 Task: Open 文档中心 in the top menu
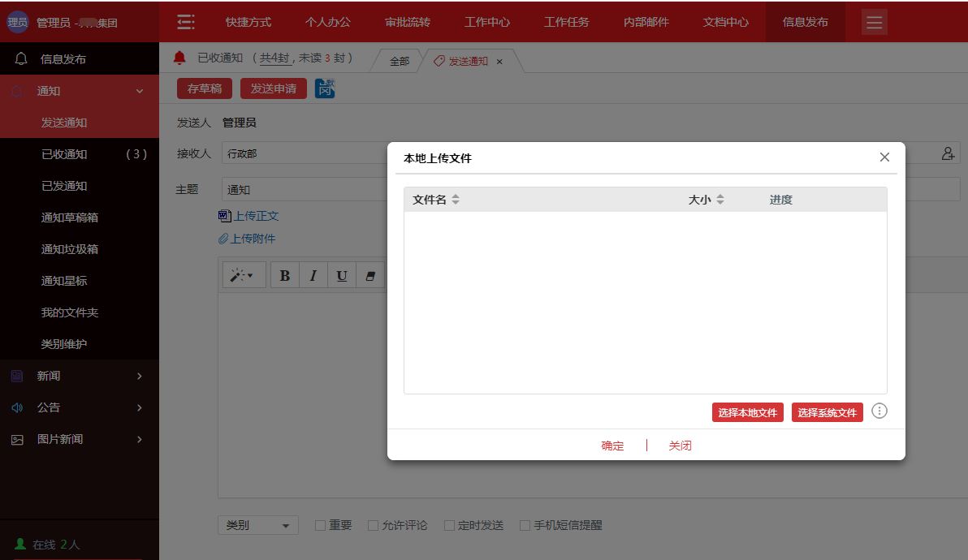pyautogui.click(x=725, y=22)
